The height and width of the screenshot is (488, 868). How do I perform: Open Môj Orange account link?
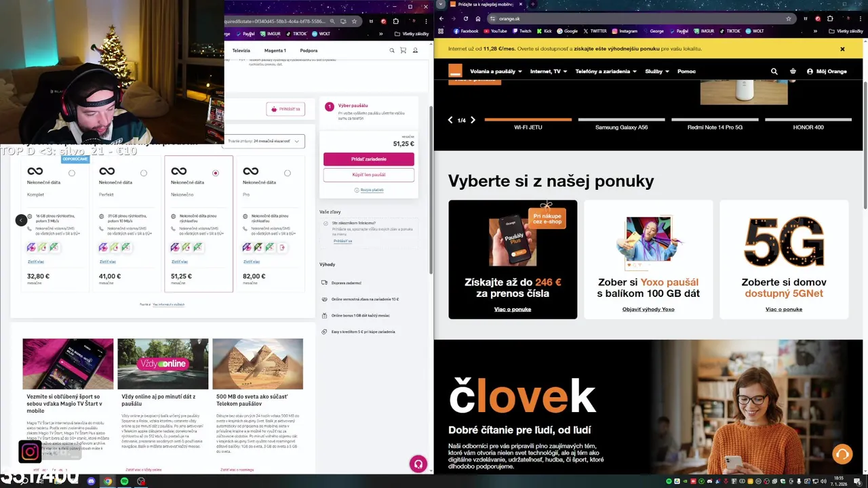827,71
